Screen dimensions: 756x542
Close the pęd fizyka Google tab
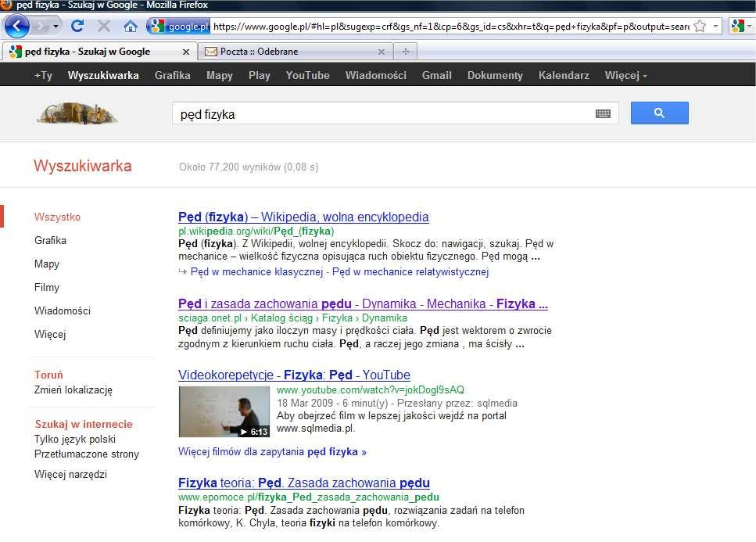point(185,52)
